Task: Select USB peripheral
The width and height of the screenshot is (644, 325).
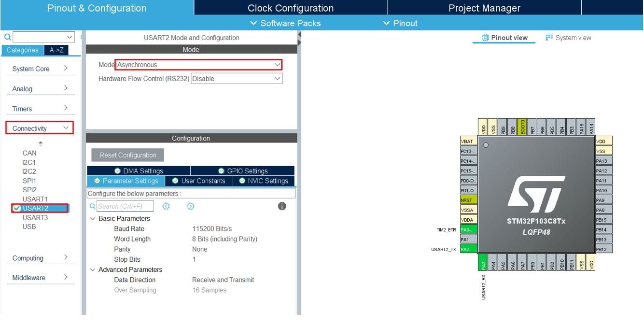Action: [x=29, y=226]
